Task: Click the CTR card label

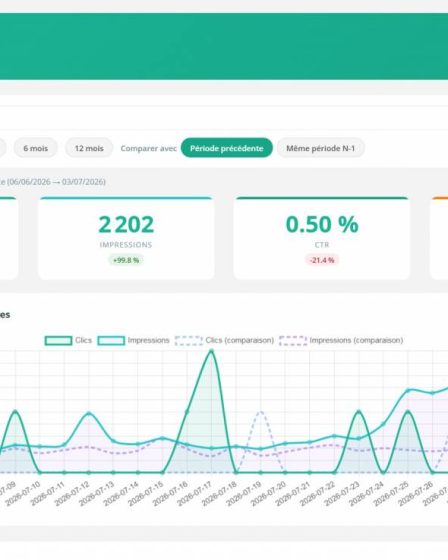Action: (322, 245)
